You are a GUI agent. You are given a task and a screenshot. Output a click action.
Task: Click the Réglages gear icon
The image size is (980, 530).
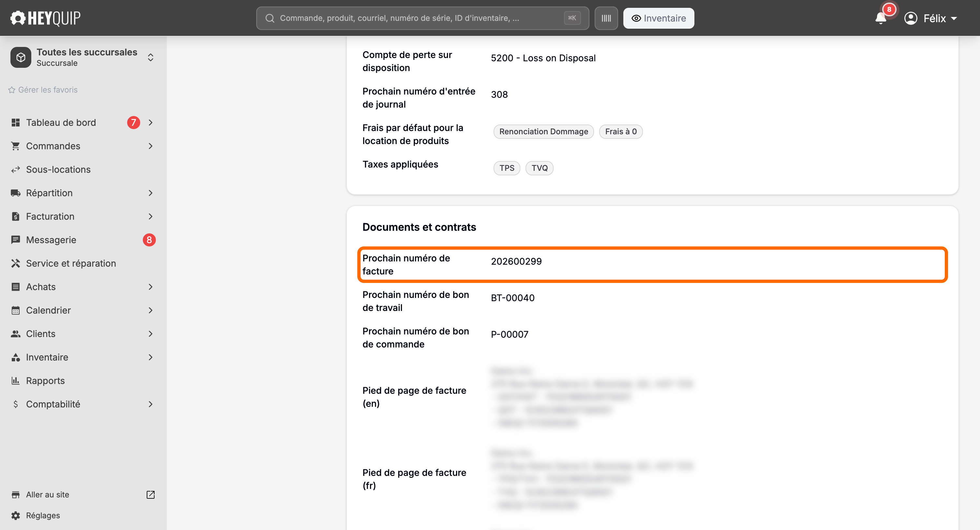16,515
